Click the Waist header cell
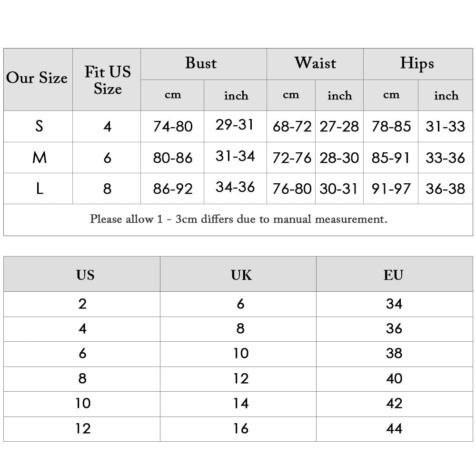 [x=315, y=64]
